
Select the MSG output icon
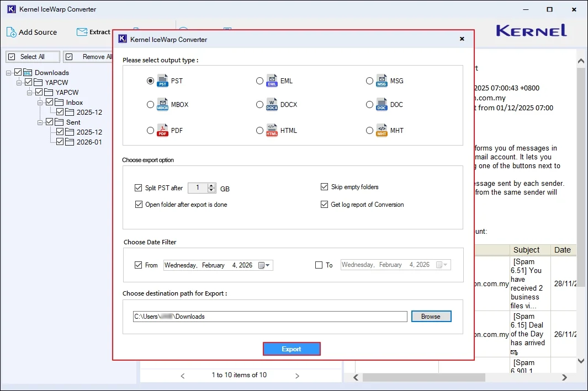click(382, 81)
